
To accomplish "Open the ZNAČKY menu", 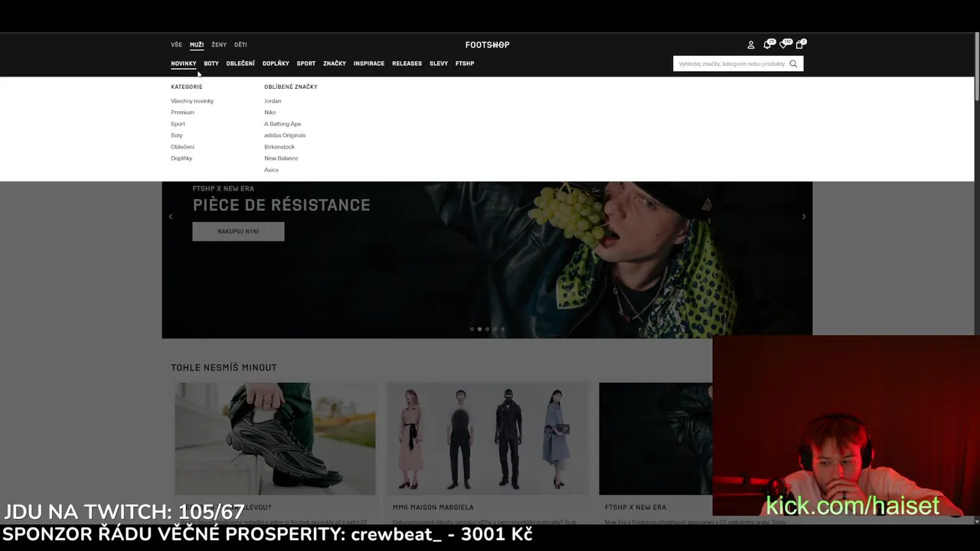I will pyautogui.click(x=335, y=64).
